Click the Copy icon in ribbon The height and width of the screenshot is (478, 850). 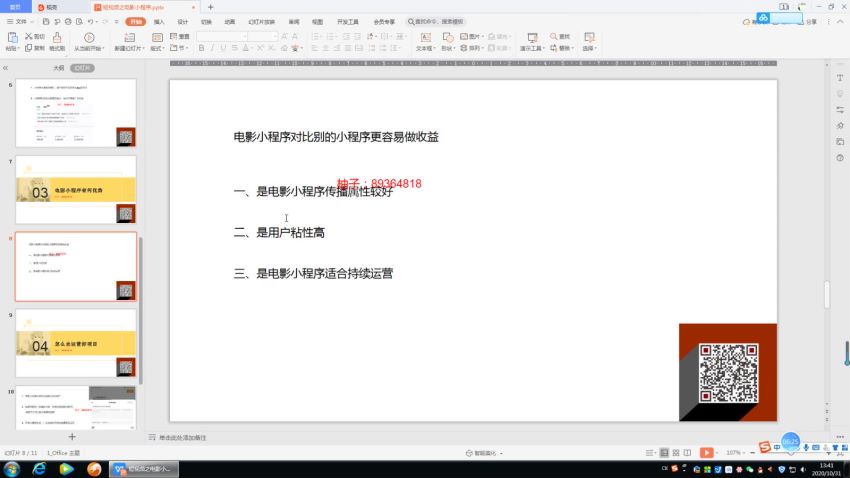(29, 48)
